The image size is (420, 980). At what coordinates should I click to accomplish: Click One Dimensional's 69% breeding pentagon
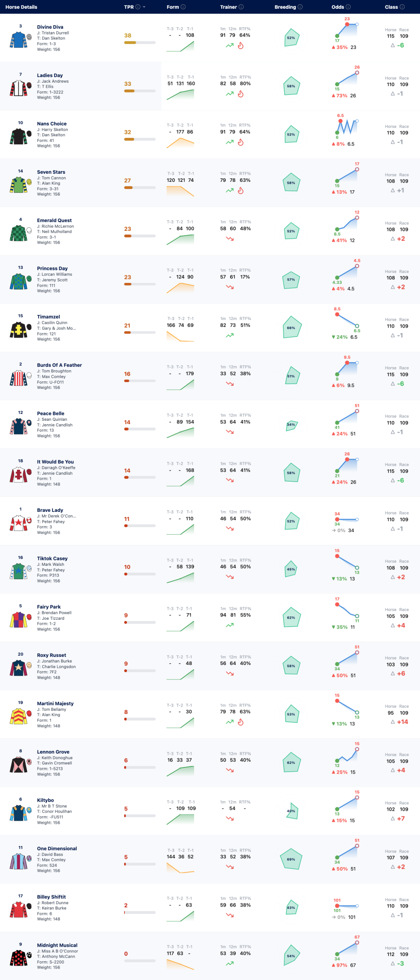click(x=291, y=859)
